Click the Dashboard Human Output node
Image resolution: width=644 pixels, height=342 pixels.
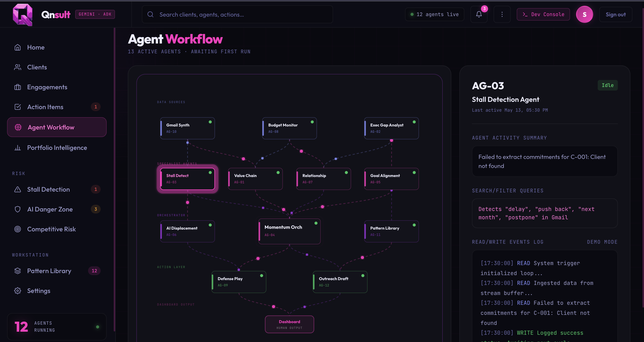(289, 324)
